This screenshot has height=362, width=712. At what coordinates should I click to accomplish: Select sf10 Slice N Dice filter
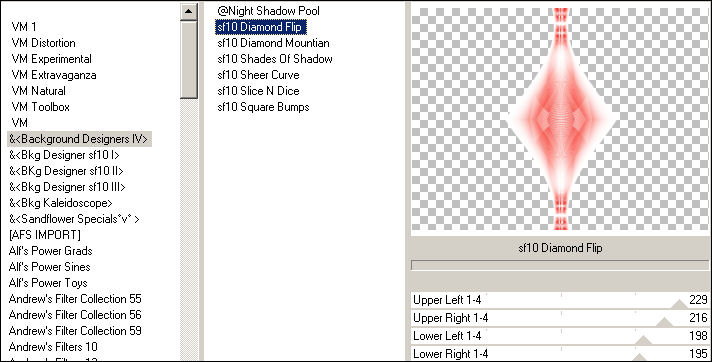click(x=258, y=91)
